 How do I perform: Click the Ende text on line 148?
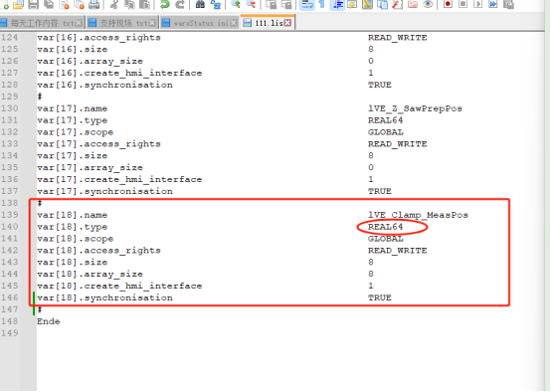tap(49, 321)
